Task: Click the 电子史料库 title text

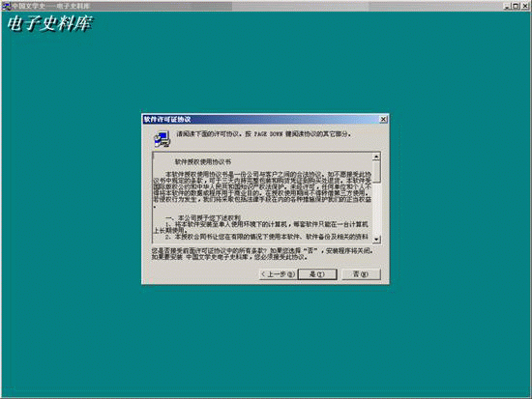Action: (49, 24)
